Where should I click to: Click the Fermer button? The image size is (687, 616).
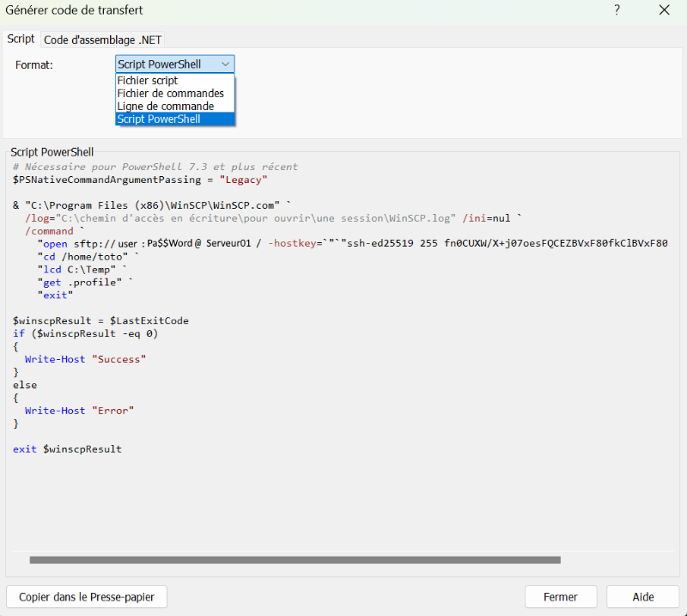tap(561, 597)
